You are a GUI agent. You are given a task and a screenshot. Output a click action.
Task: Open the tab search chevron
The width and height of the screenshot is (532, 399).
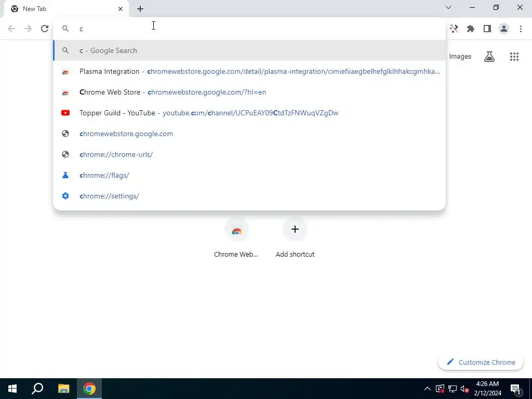448,7
